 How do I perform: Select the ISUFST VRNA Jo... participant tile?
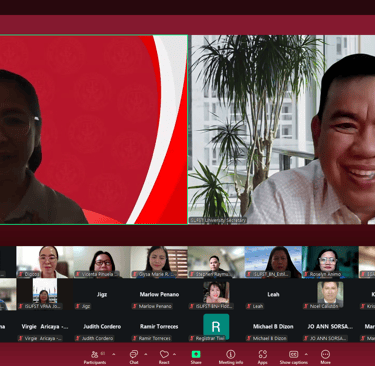(45, 294)
